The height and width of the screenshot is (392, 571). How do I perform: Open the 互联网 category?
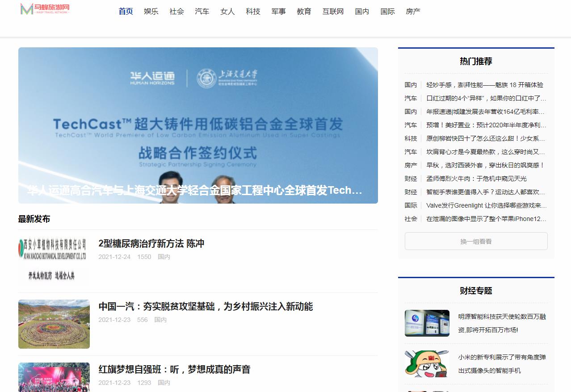(x=333, y=12)
